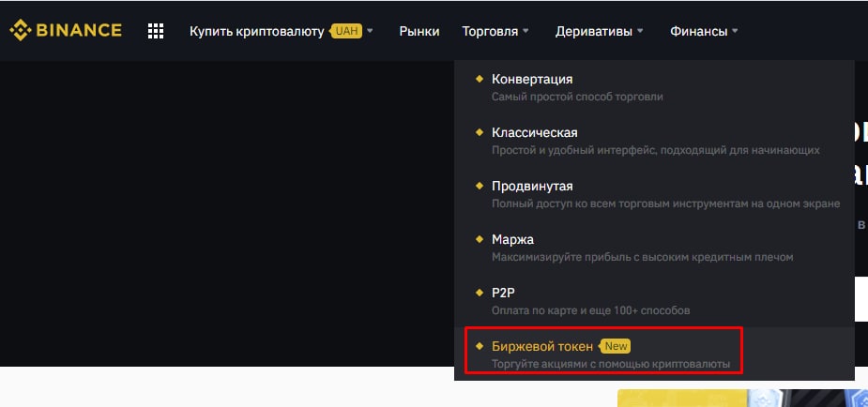
Task: Click the UAH currency badge
Action: [x=346, y=31]
